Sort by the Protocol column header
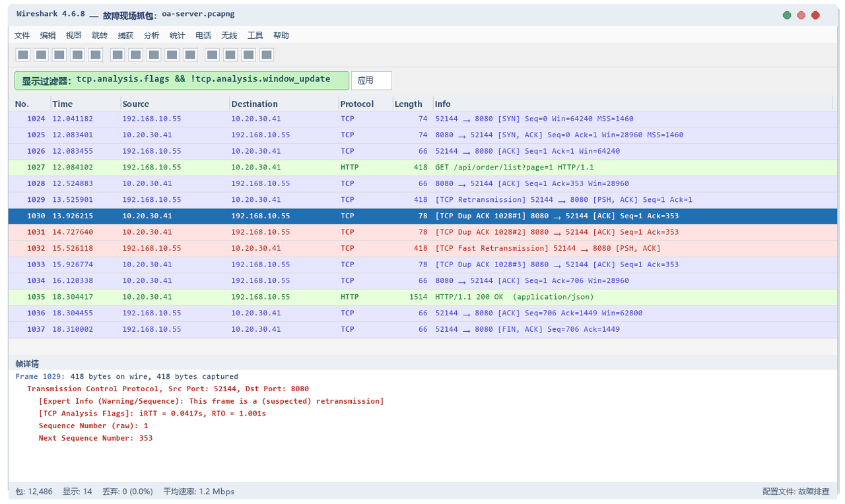The width and height of the screenshot is (845, 504). (x=356, y=104)
